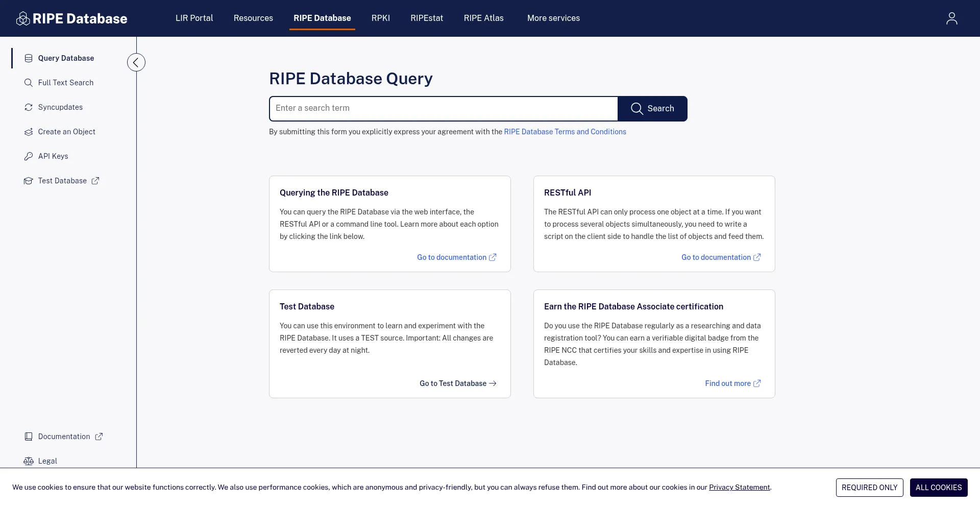Click the magnifier icon on Search button
Screen dimensions: 980x507
[x=636, y=108]
